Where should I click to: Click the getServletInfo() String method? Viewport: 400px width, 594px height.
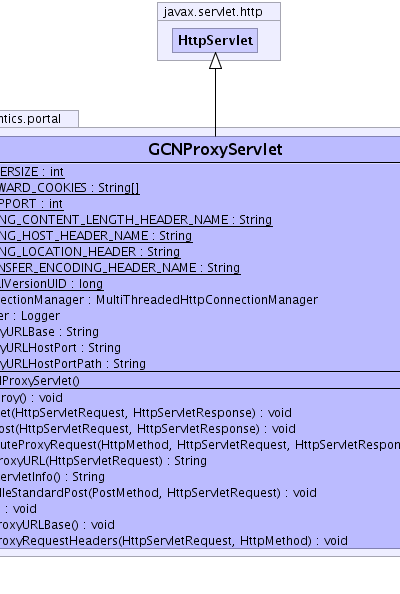[52, 477]
